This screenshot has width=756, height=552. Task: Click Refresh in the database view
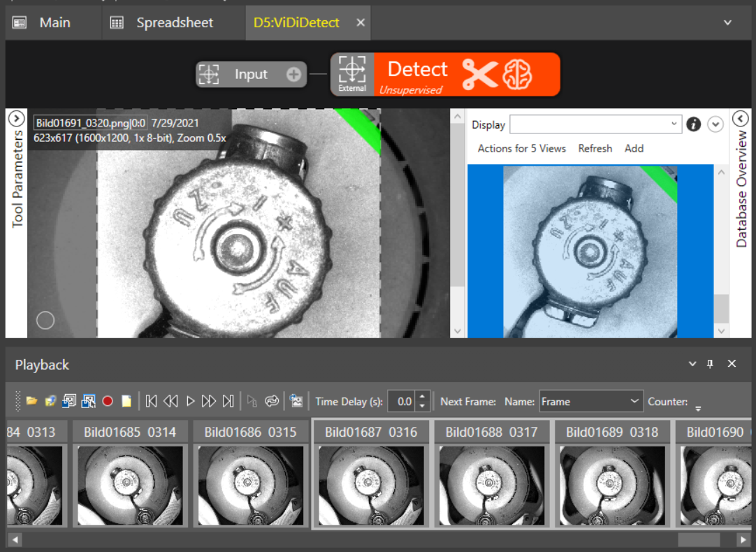595,148
